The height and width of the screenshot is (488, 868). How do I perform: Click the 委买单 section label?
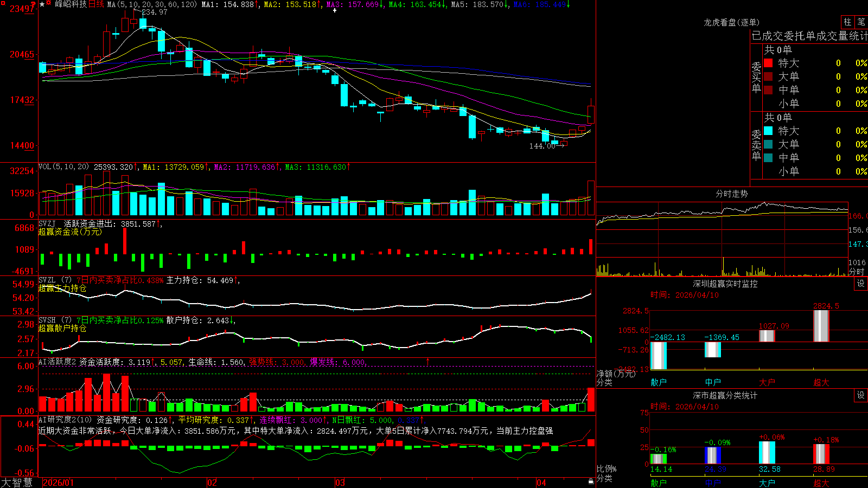(x=756, y=77)
